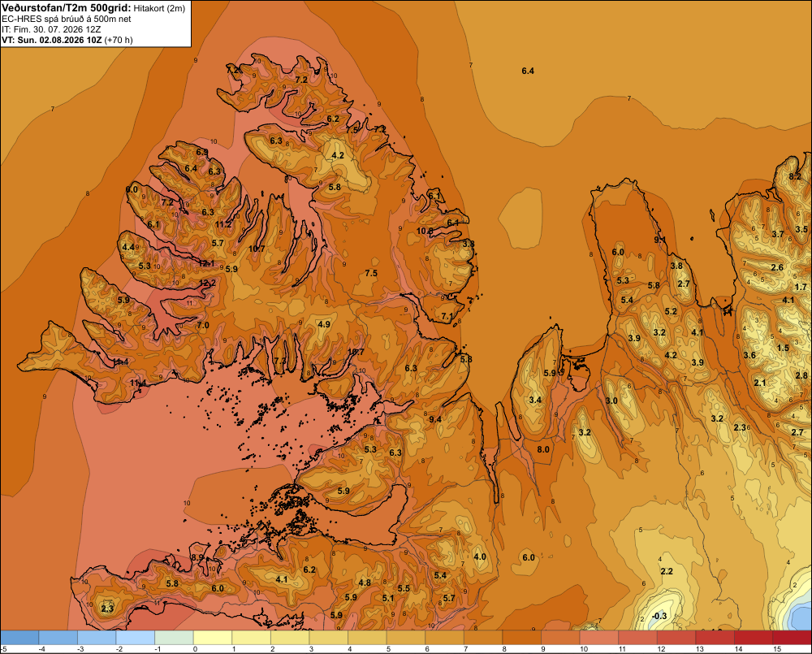
Task: Click the temperature value "10.8"
Action: click(425, 231)
